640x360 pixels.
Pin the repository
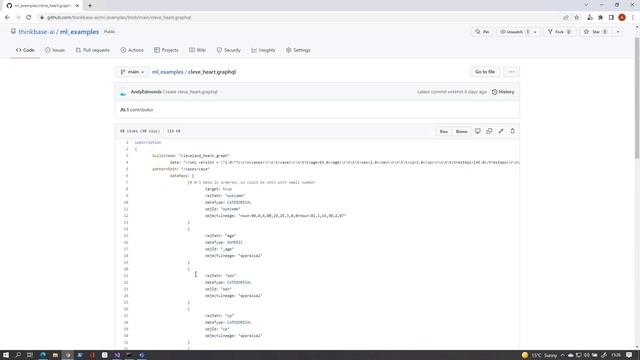point(482,32)
